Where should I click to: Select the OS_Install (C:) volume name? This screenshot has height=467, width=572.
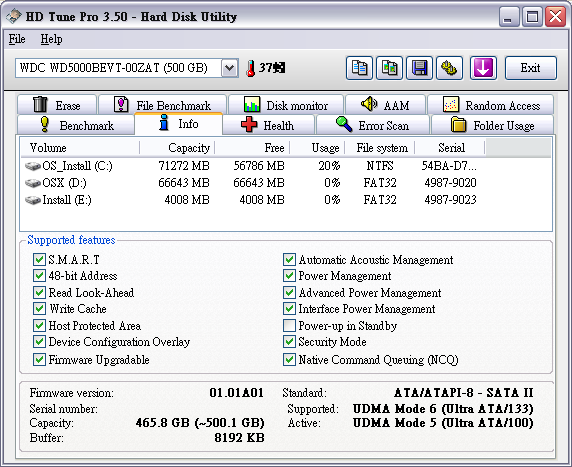click(77, 166)
